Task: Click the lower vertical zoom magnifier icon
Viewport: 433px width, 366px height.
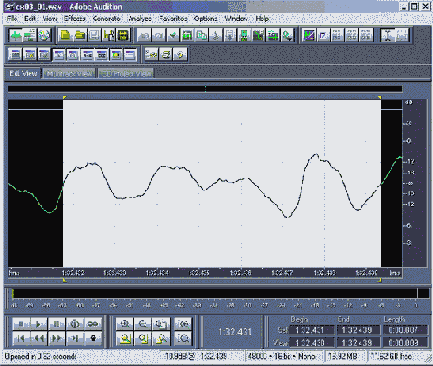Action: tap(183, 338)
